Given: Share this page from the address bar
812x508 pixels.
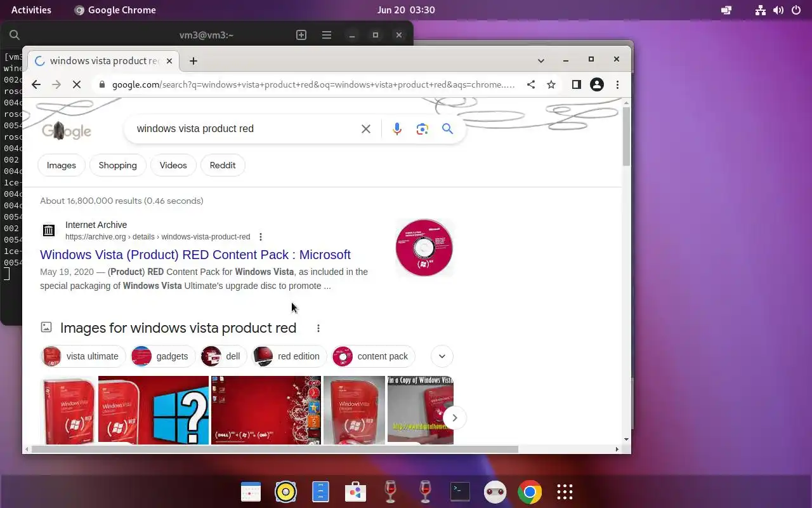Looking at the screenshot, I should coord(531,84).
